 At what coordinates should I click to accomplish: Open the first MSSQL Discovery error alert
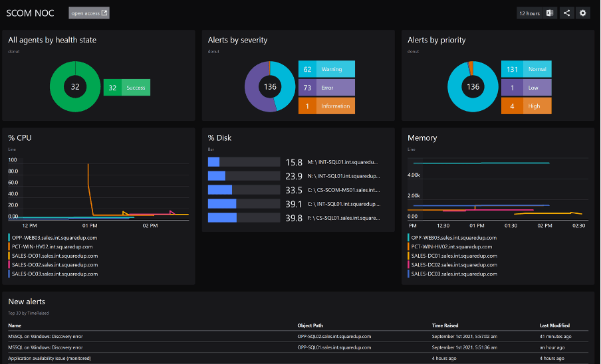point(45,337)
